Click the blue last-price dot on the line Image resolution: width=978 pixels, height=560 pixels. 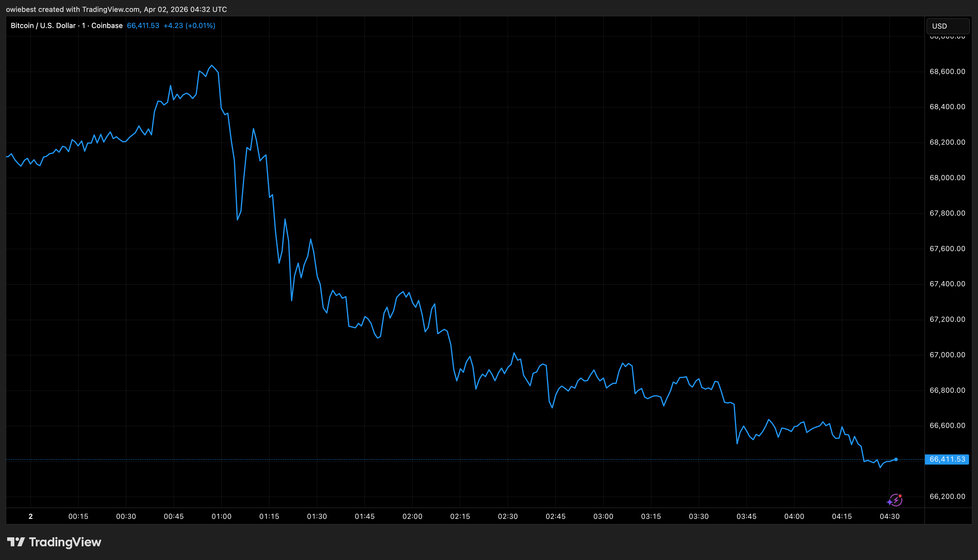(896, 459)
